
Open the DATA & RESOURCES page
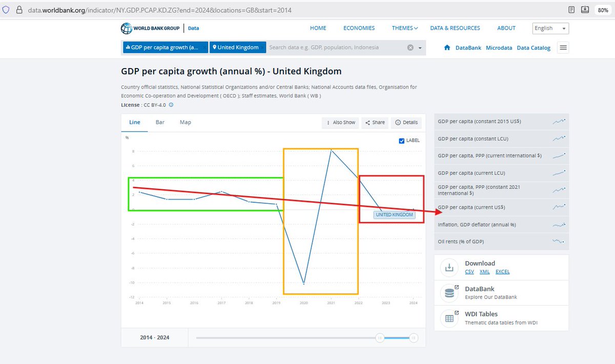(455, 28)
